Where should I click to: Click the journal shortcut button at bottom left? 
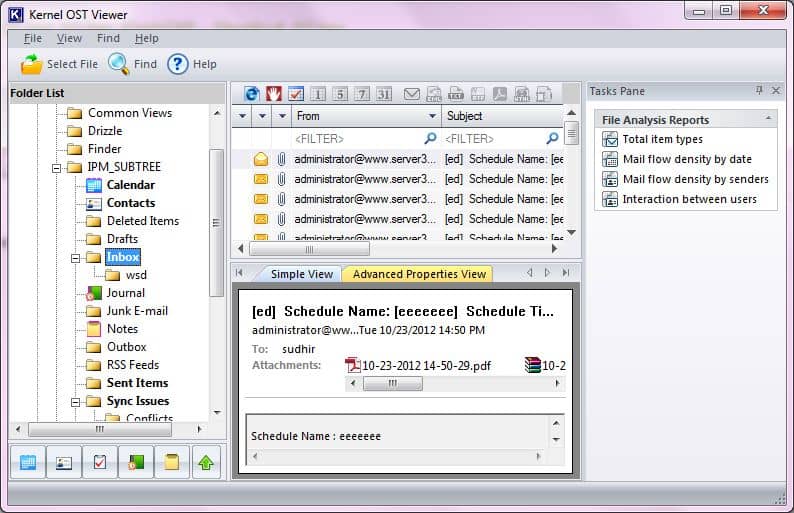pyautogui.click(x=136, y=462)
